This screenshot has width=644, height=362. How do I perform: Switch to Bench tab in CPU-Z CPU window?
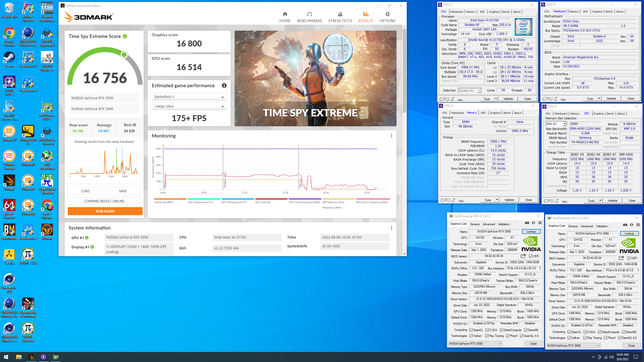(x=506, y=12)
